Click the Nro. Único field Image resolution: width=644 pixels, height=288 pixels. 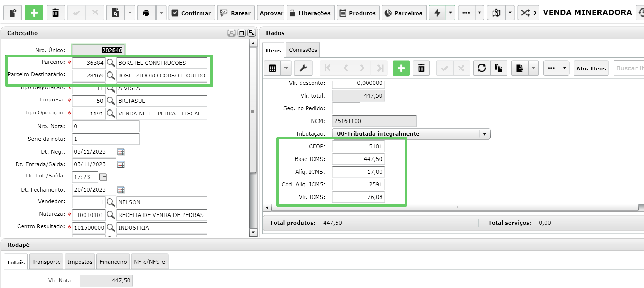coord(98,50)
